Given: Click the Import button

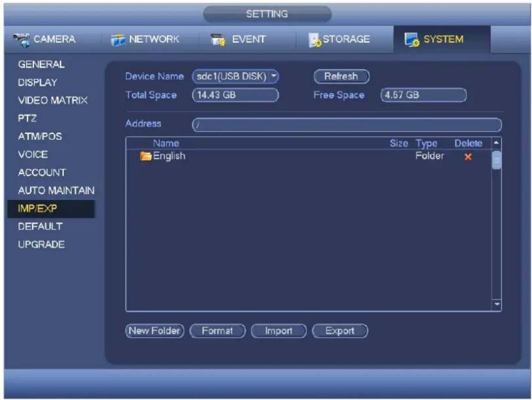Looking at the screenshot, I should click(278, 331).
